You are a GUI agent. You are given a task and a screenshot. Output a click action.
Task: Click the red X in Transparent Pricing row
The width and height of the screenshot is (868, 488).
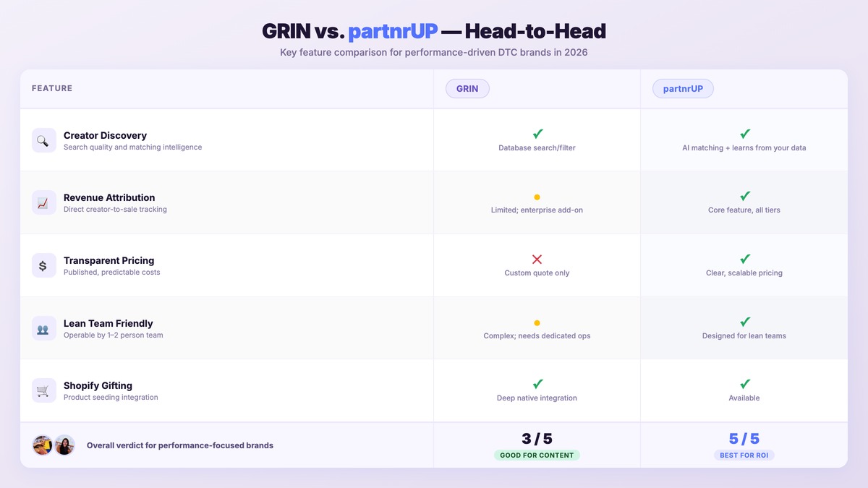tap(537, 259)
